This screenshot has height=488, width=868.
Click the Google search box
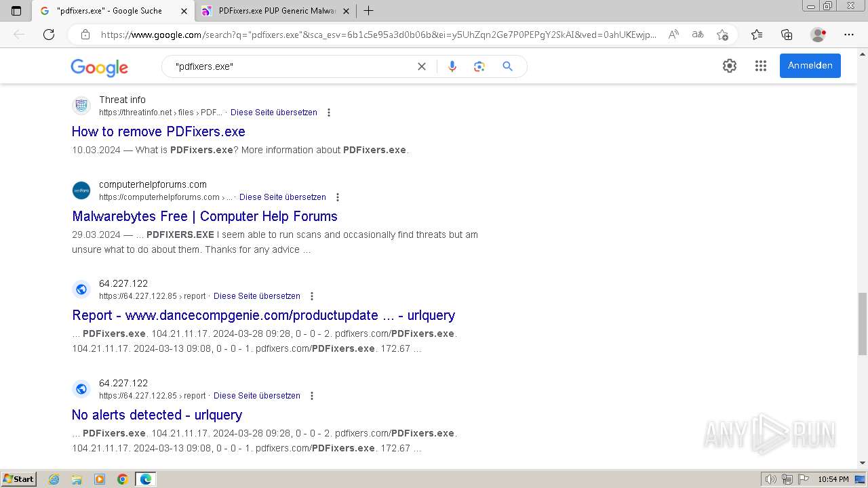coord(292,66)
